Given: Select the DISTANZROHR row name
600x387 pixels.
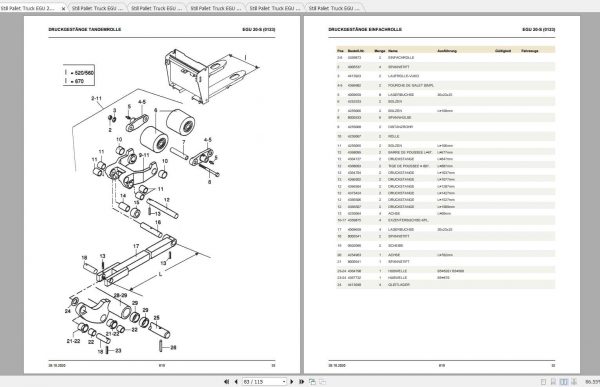Looking at the screenshot, I should 401,127.
